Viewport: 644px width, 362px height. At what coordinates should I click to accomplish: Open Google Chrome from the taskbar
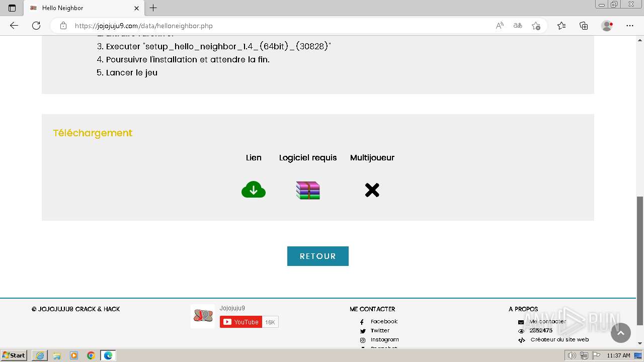[91, 355]
